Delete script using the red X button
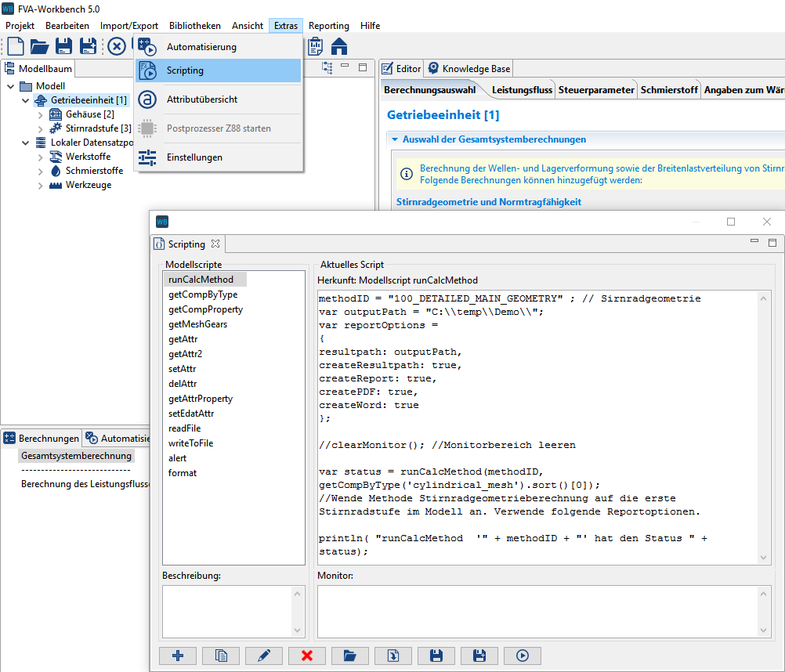 click(x=307, y=656)
